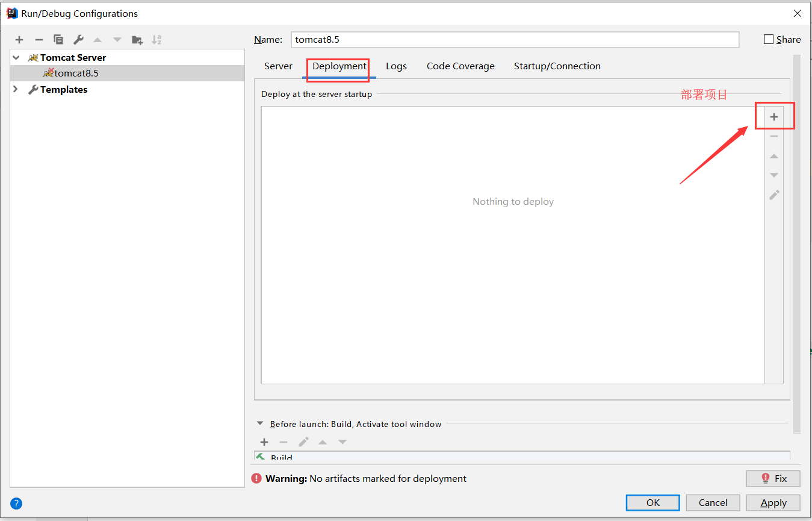Add a new run configuration

pos(19,40)
